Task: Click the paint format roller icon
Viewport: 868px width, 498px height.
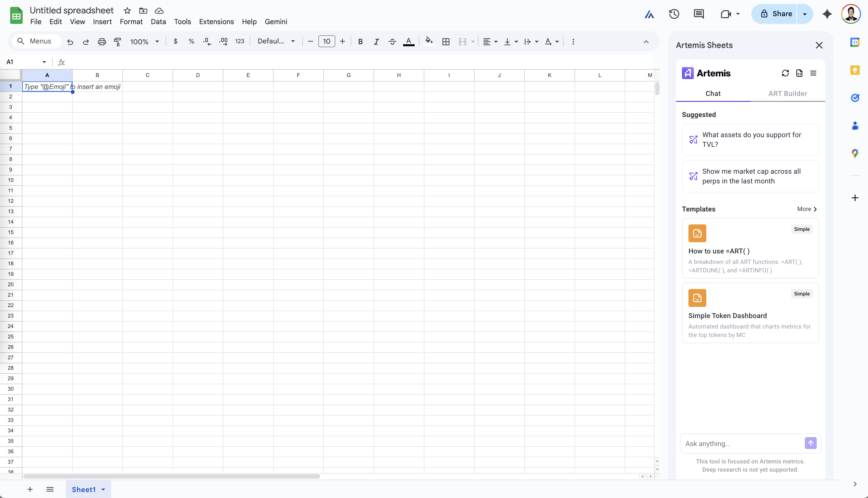Action: point(117,42)
